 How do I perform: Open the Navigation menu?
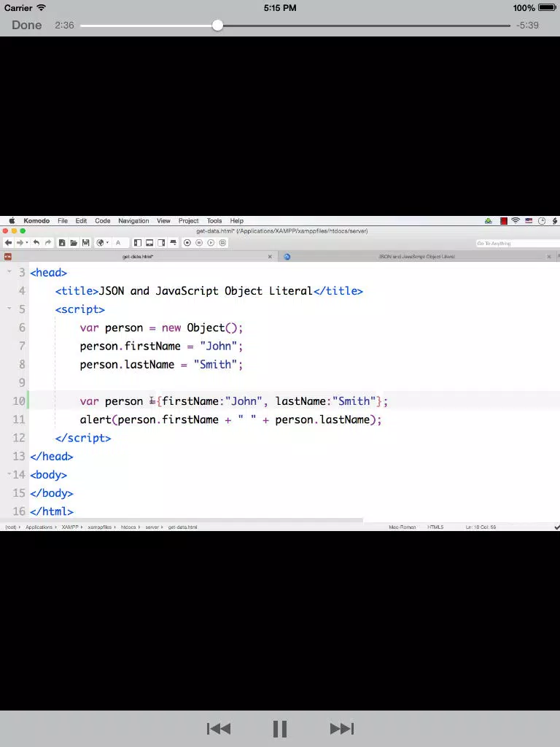(x=133, y=220)
